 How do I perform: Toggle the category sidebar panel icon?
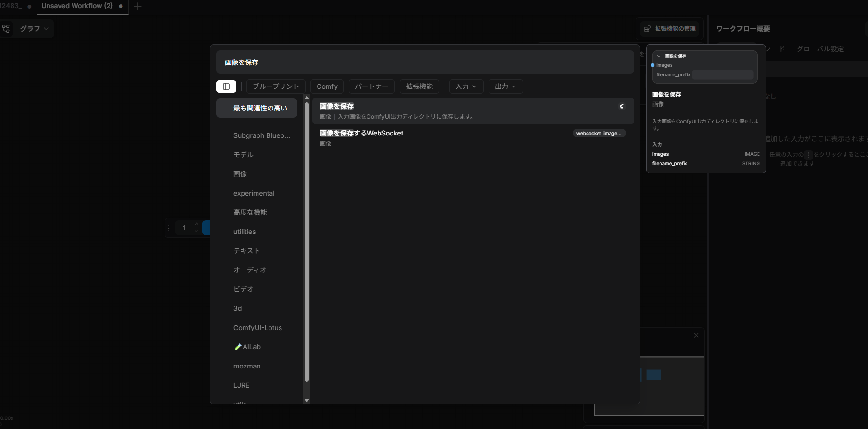pos(226,86)
